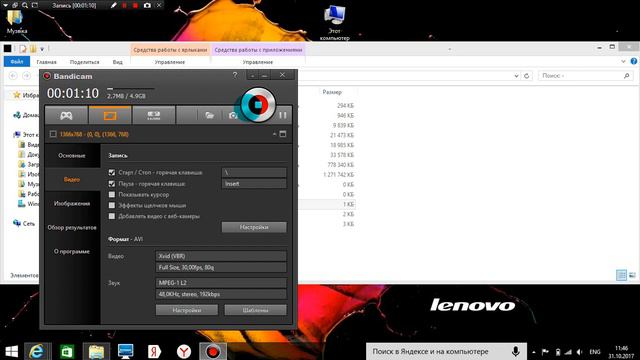Screen dimensions: 640x360
Task: Open dropdown arrow in top recording bar
Action: pos(6,5)
